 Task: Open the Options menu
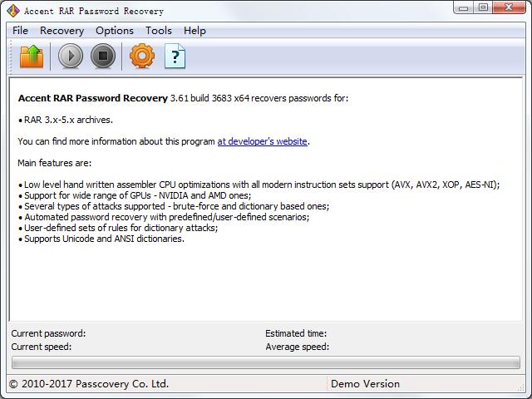click(x=115, y=31)
